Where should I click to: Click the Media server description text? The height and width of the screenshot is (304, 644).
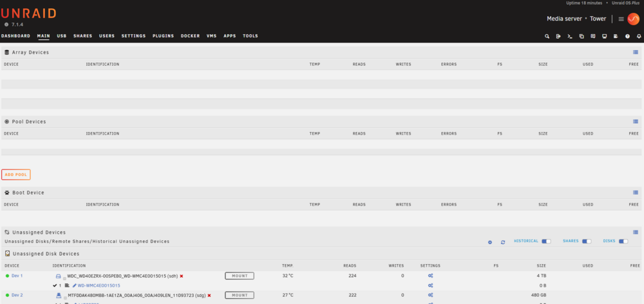[x=564, y=19]
